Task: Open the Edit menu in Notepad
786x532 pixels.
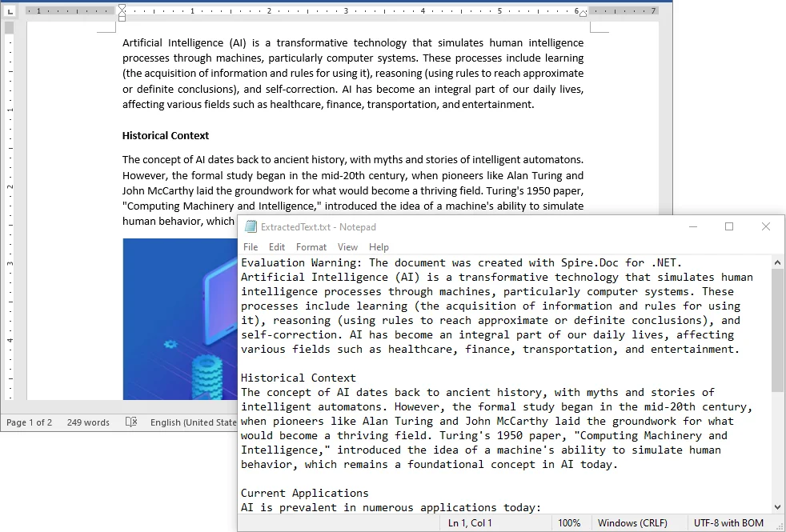Action: click(277, 247)
